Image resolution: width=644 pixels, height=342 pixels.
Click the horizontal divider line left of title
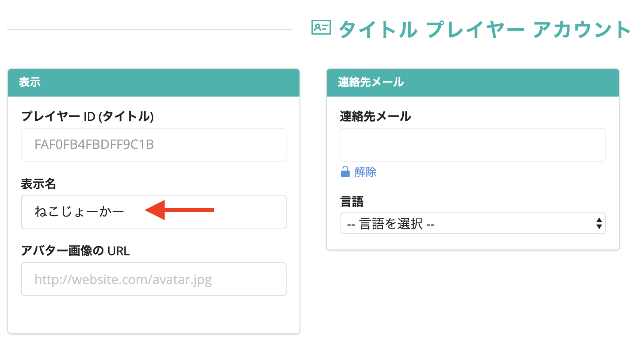coord(149,29)
